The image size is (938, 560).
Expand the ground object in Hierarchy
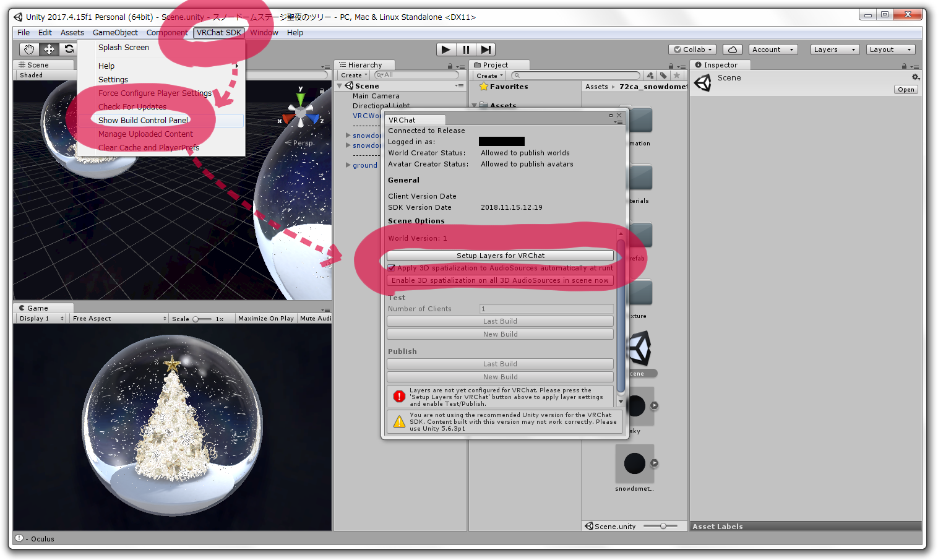point(348,165)
